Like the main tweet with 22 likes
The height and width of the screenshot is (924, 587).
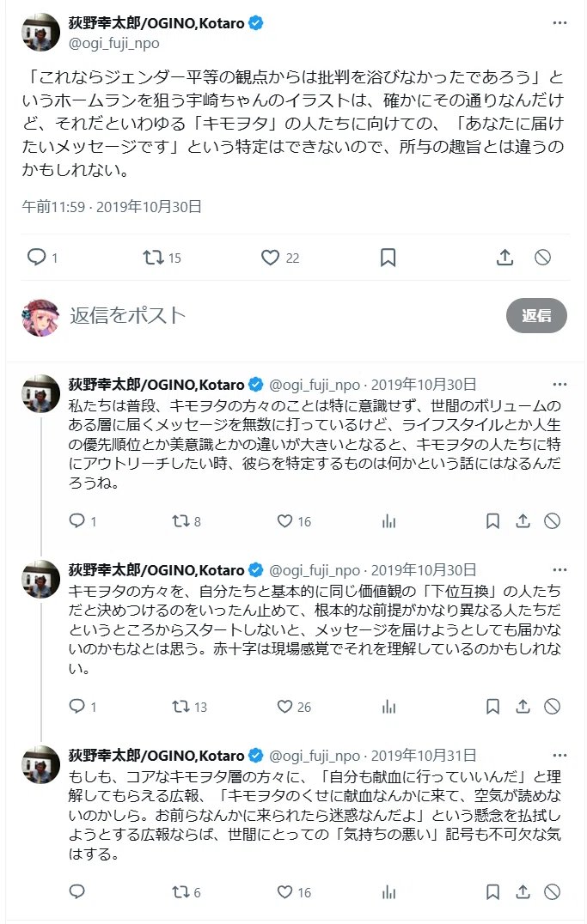click(280, 258)
